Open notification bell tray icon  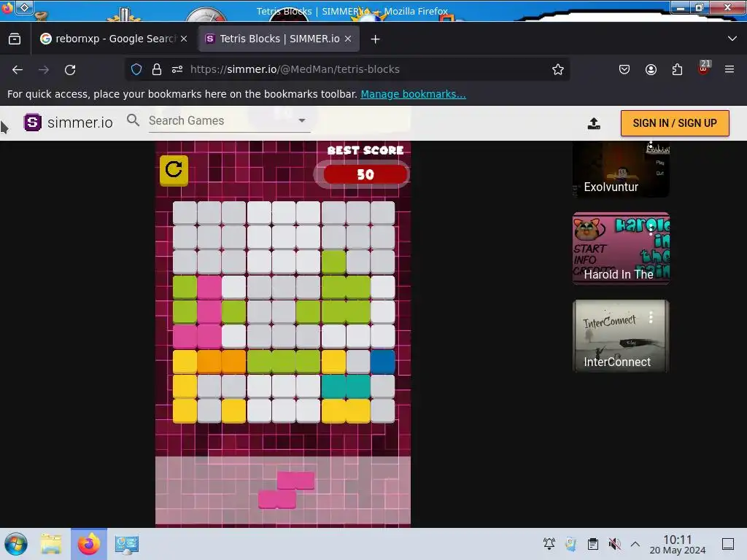coord(549,543)
